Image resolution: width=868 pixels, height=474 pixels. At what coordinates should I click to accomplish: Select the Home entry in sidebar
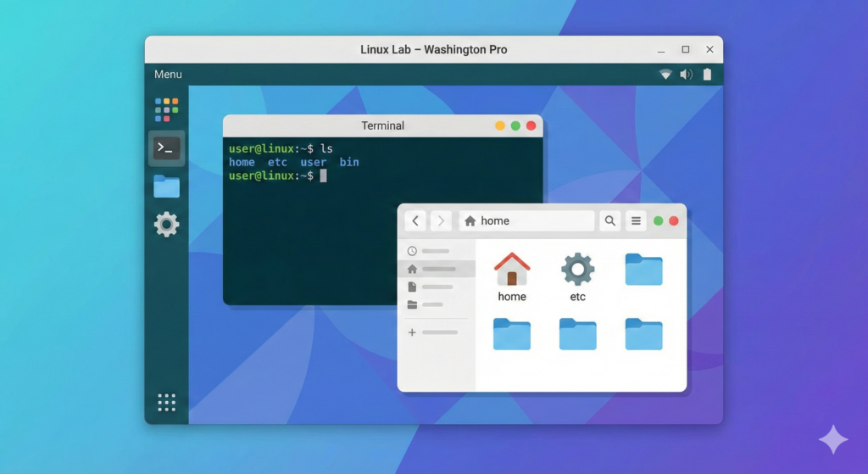tap(436, 269)
